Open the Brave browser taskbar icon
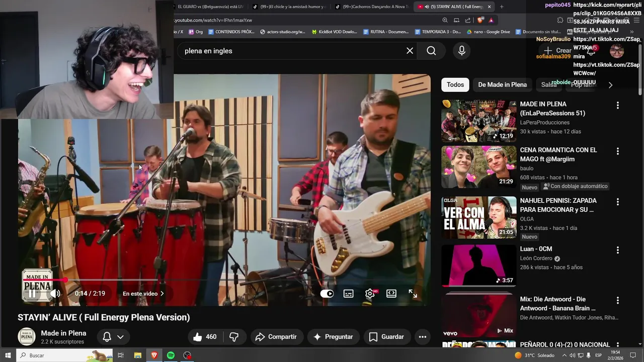644x362 pixels. tap(154, 355)
